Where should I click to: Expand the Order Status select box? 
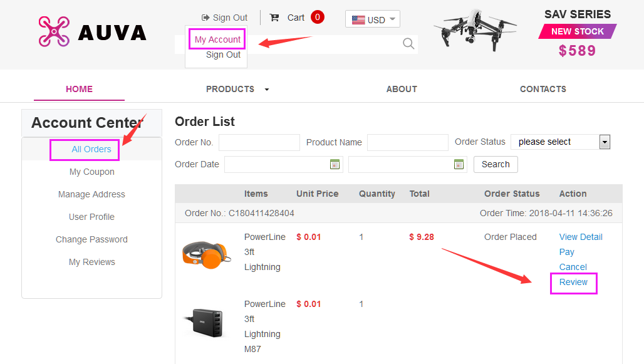click(605, 142)
